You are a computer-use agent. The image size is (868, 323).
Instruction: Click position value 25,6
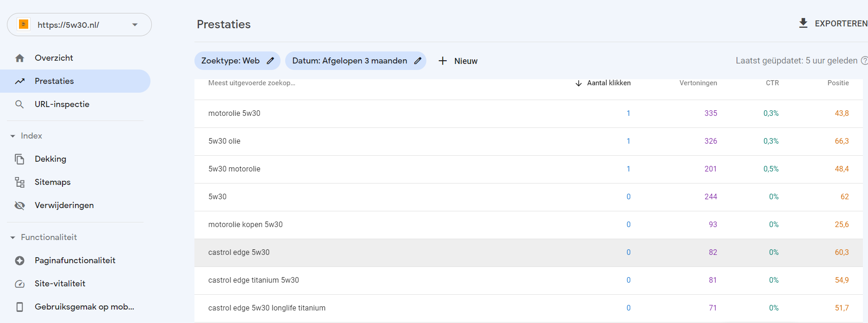click(842, 225)
